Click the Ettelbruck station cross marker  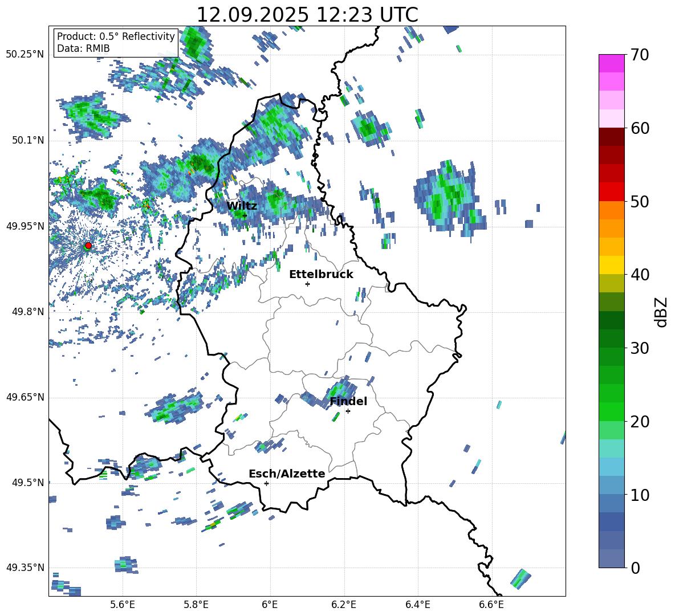(x=307, y=284)
